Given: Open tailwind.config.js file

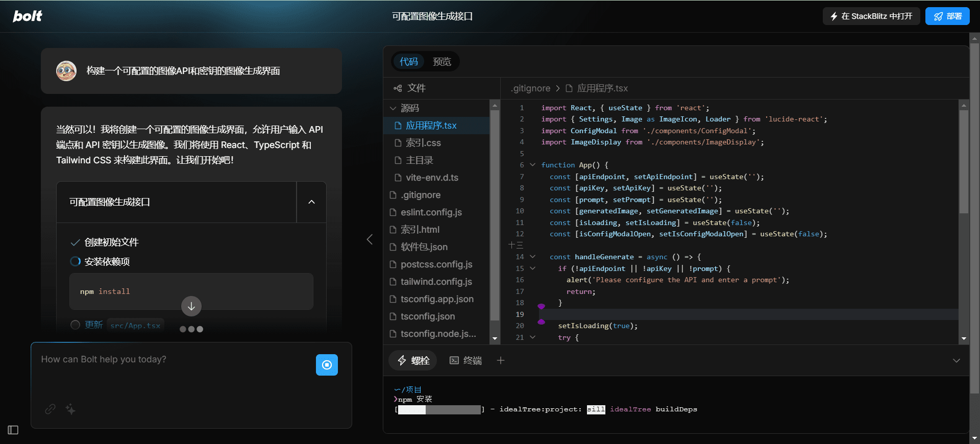Looking at the screenshot, I should click(x=436, y=282).
